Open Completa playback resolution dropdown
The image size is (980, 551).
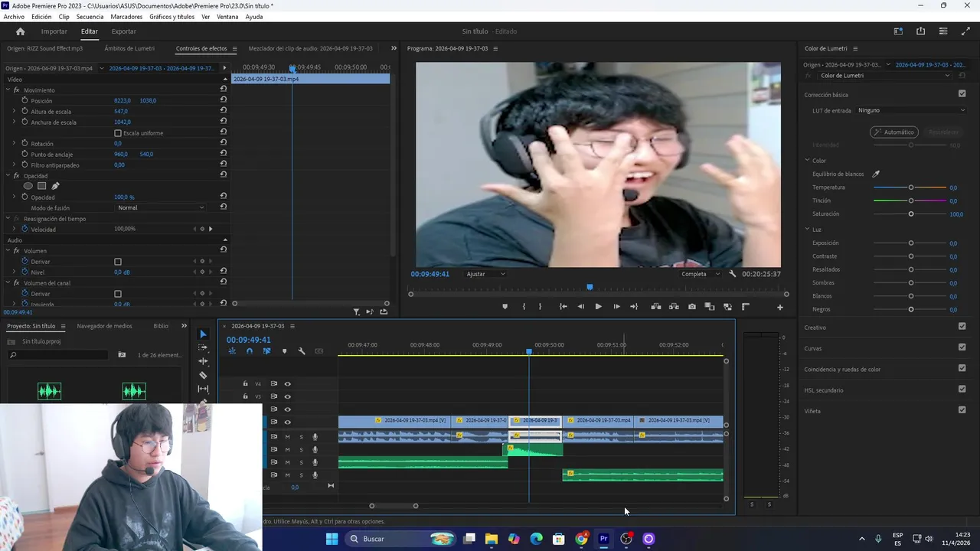tap(701, 274)
